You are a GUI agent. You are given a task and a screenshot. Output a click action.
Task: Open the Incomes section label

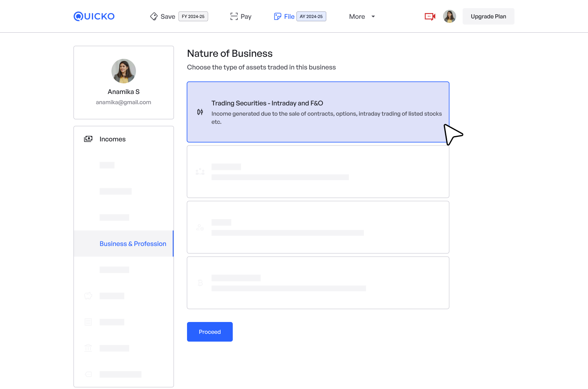pos(113,139)
